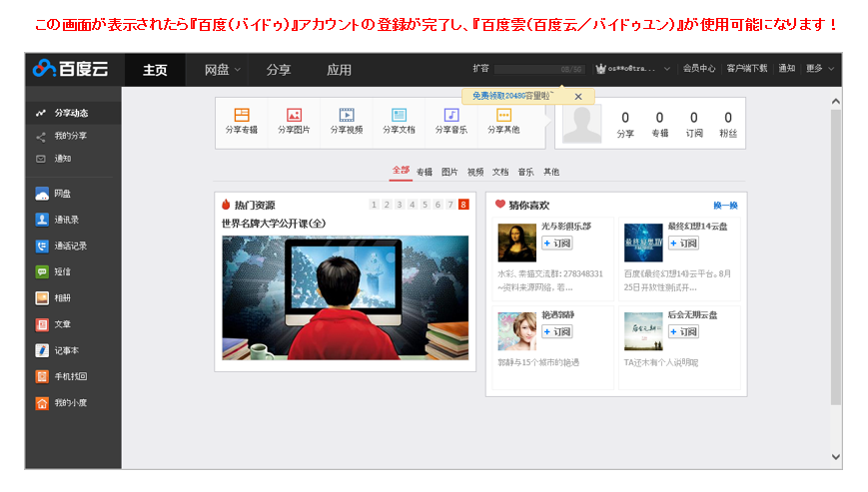This screenshot has width=868, height=492.
Task: Go to hot resources page 1
Action: coord(374,205)
